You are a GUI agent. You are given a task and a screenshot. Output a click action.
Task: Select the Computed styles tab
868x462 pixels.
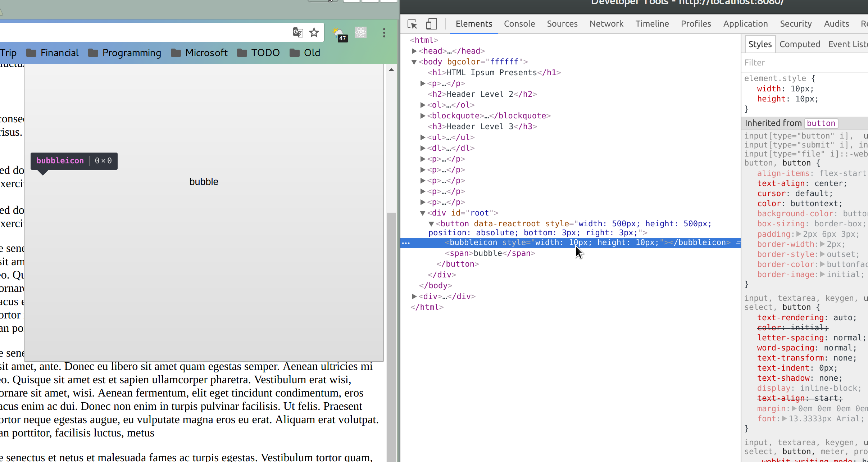(800, 44)
